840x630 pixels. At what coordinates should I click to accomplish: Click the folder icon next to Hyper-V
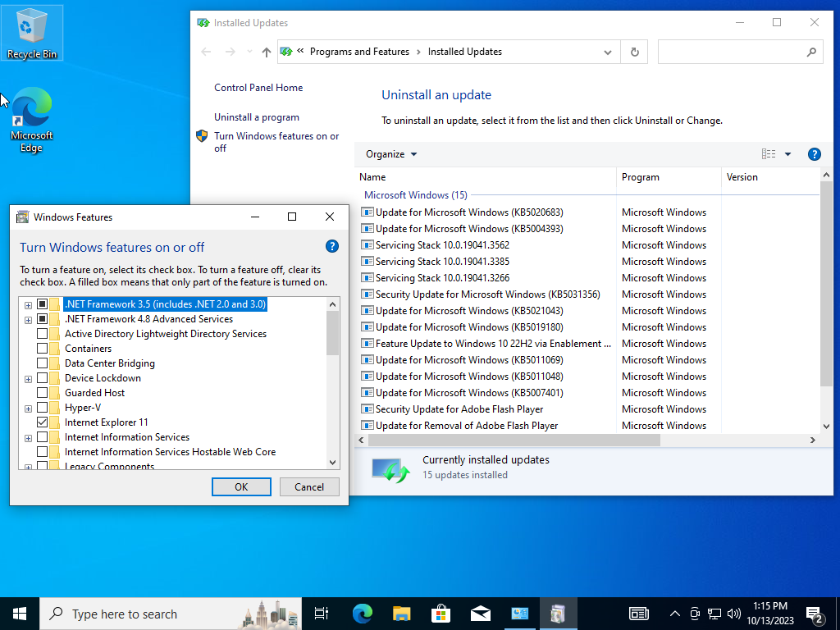pyautogui.click(x=55, y=408)
